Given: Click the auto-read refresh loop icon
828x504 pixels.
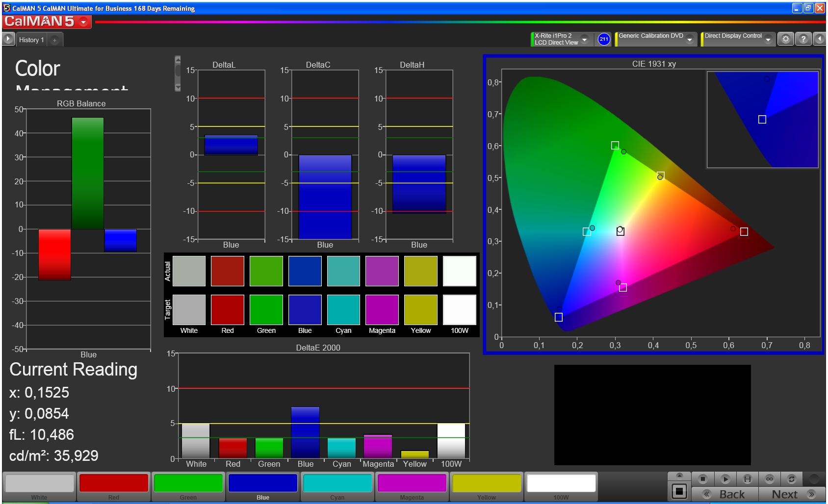Looking at the screenshot, I should tap(791, 479).
